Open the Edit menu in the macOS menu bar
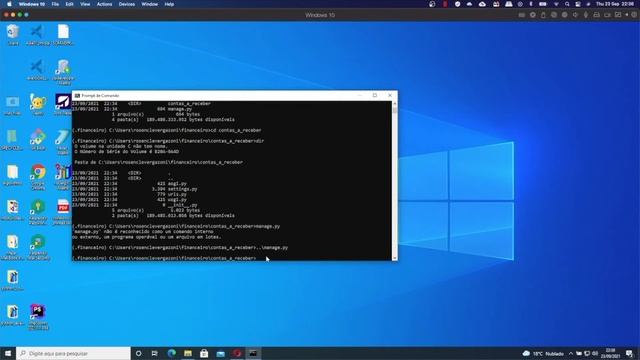 tap(69, 4)
